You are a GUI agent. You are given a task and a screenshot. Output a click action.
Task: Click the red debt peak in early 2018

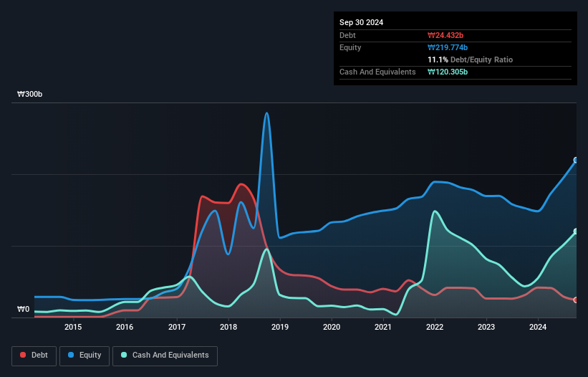[241, 183]
